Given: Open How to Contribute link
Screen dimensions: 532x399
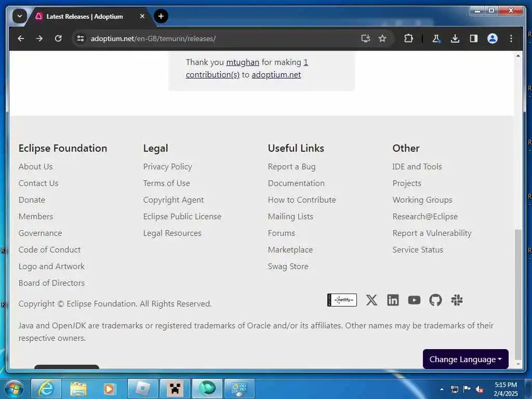Looking at the screenshot, I should coord(302,200).
